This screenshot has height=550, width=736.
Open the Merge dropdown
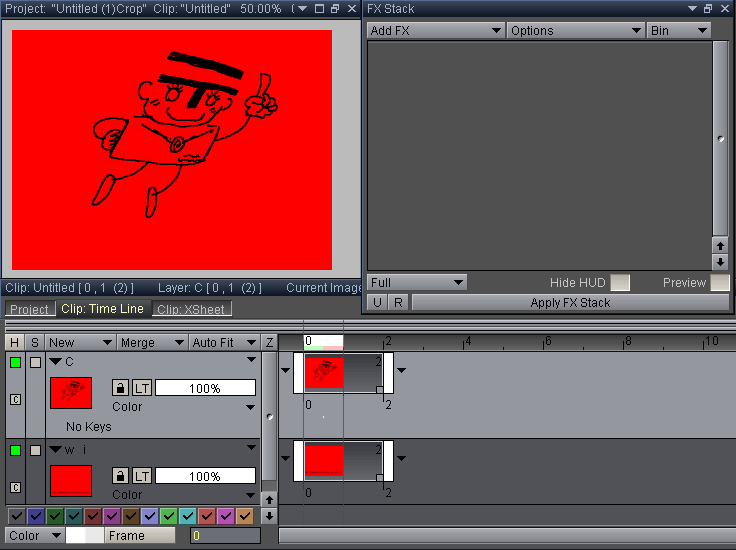click(152, 343)
